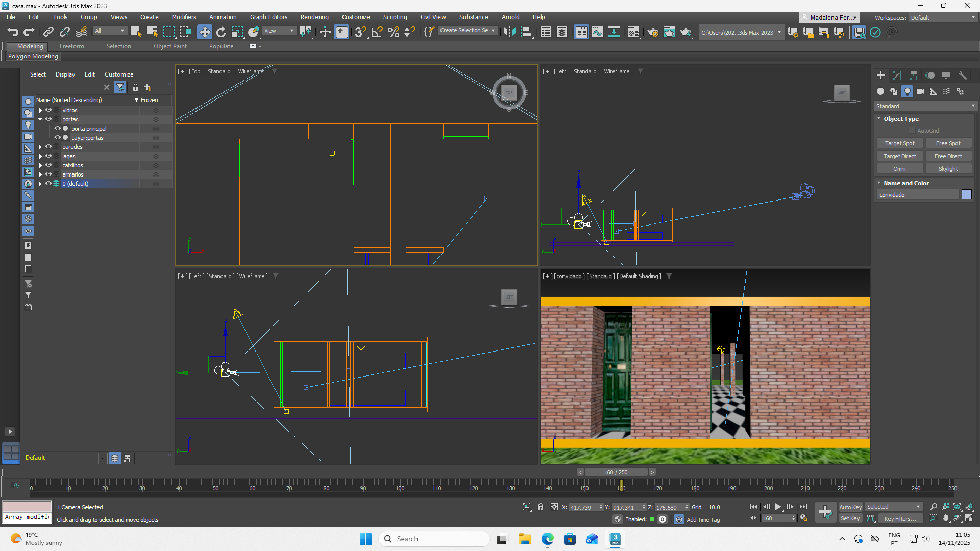This screenshot has width=980, height=551.
Task: Click the Skylight button
Action: [948, 169]
